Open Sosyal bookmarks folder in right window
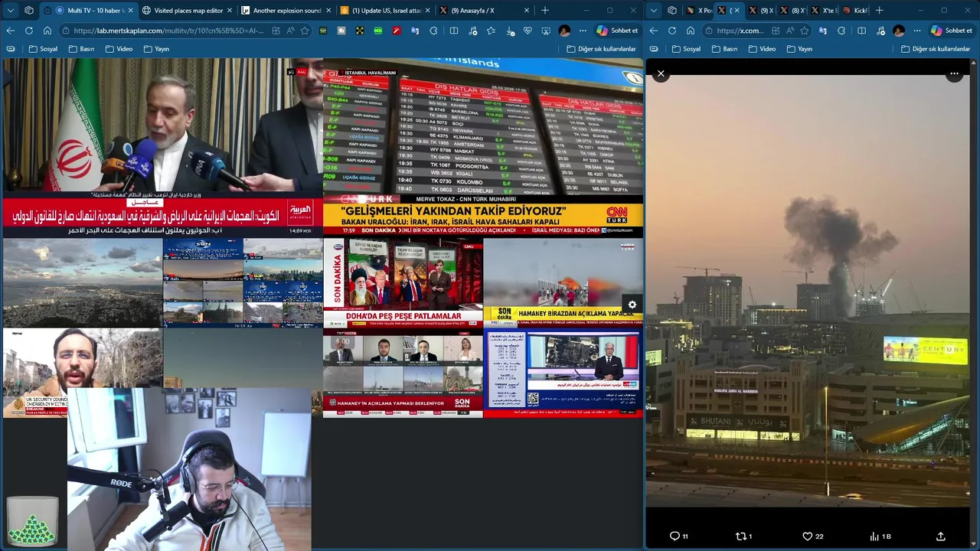Image resolution: width=980 pixels, height=551 pixels. click(686, 49)
